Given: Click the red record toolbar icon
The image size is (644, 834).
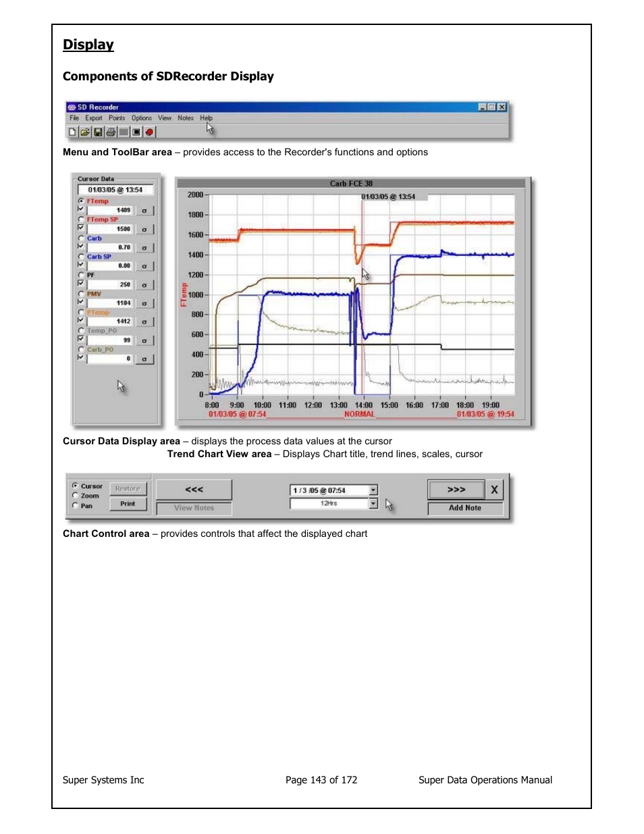Looking at the screenshot, I should coord(149,132).
